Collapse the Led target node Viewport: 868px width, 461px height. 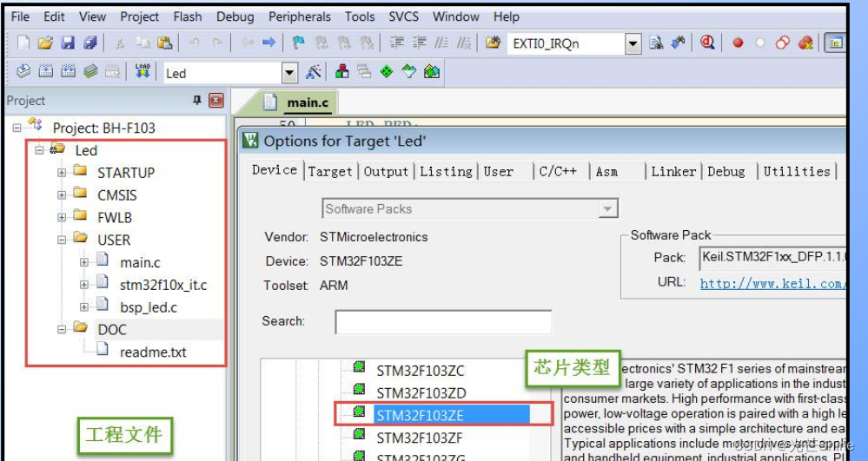point(39,150)
